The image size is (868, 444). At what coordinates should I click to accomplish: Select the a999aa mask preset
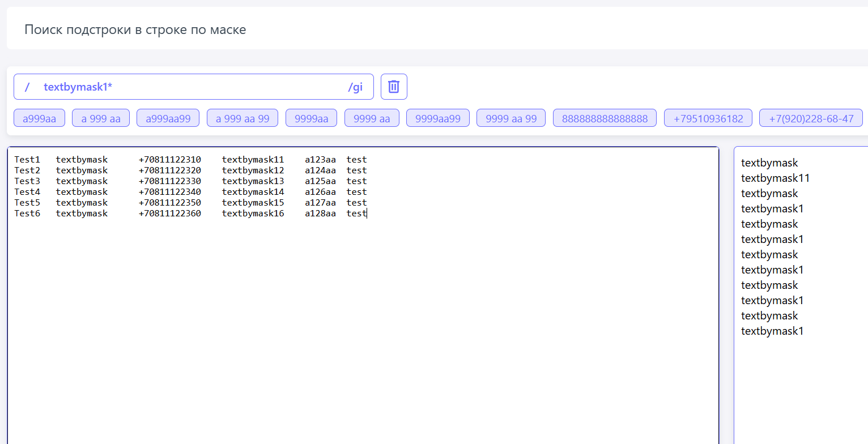pos(39,118)
